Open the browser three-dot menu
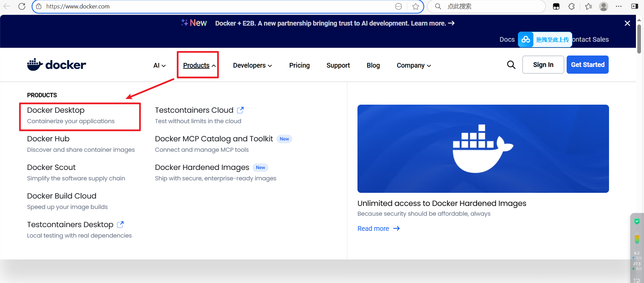This screenshot has height=283, width=644. tap(619, 6)
